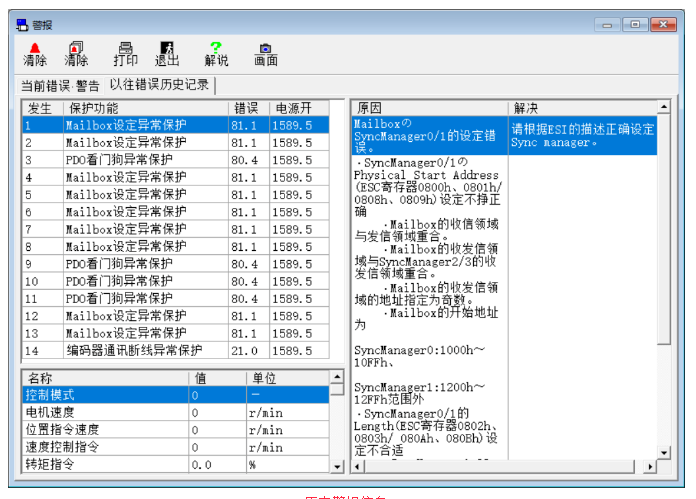Click the 解决 cell 请根据ESI的描述正确设定

[582, 135]
